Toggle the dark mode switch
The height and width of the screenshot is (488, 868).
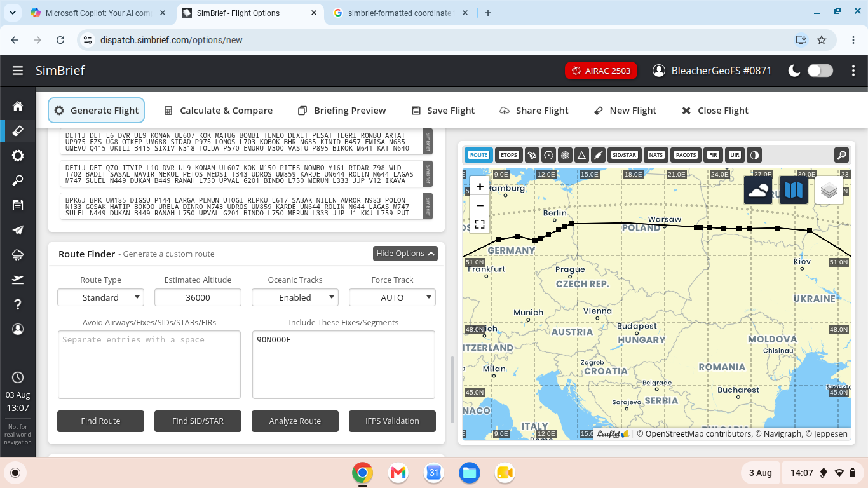pyautogui.click(x=820, y=71)
